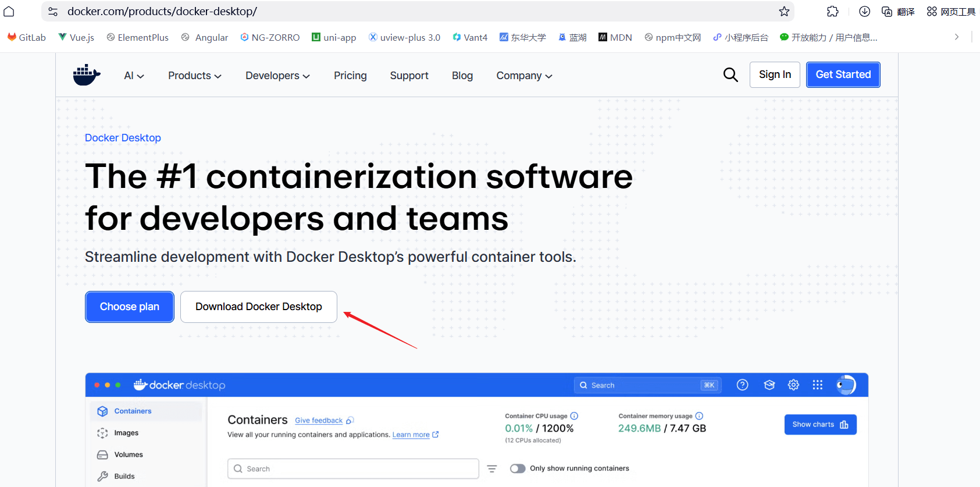Open the npm中文网 bookmark
The image size is (980, 487).
(672, 37)
